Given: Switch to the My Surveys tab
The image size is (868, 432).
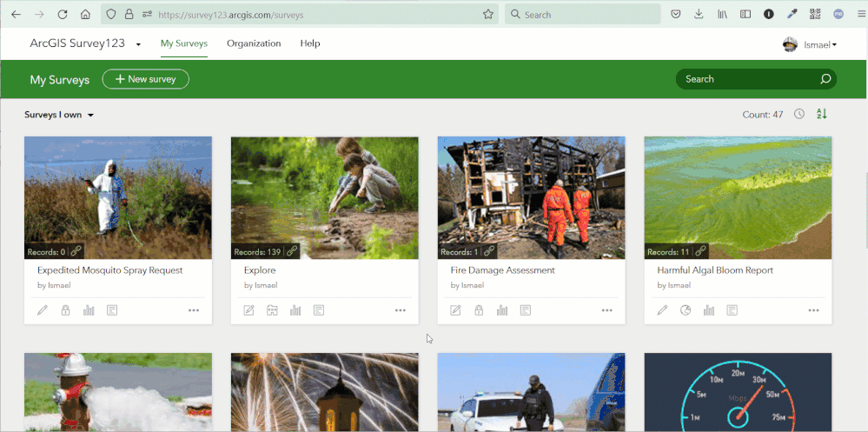Looking at the screenshot, I should (184, 43).
